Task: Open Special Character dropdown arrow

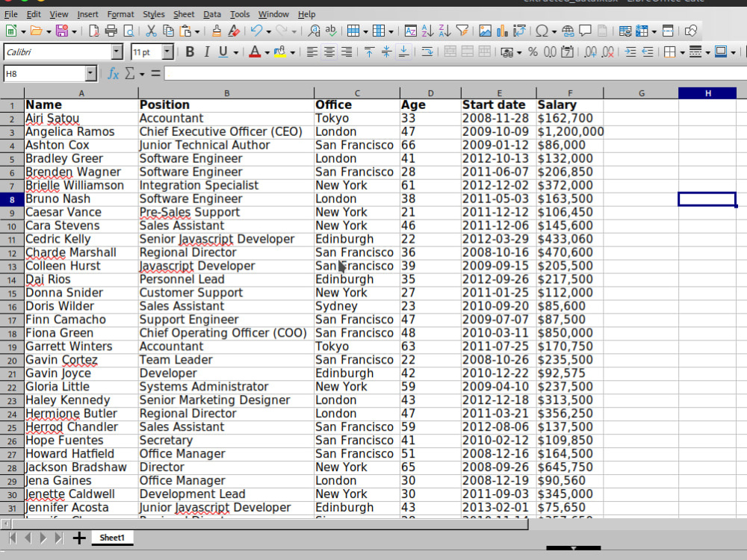Action: [x=554, y=32]
